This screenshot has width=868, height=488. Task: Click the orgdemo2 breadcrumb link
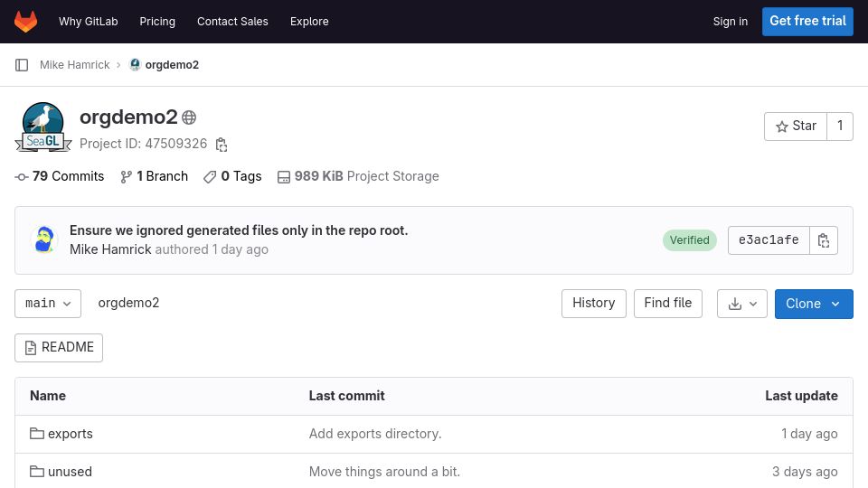pos(172,65)
